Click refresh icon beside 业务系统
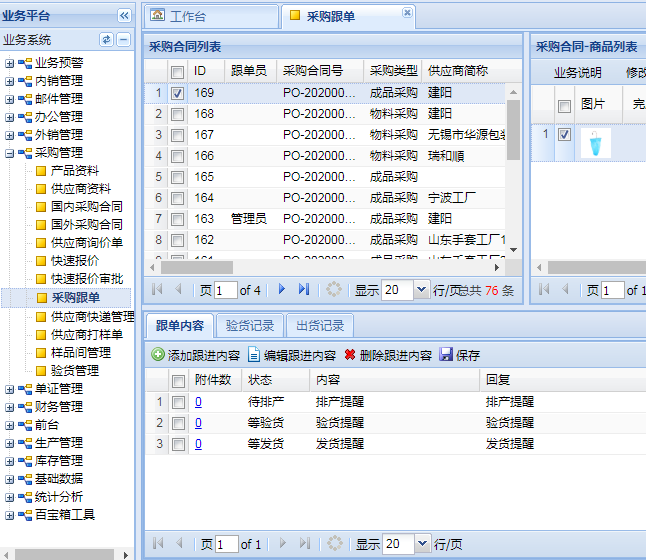Image resolution: width=646 pixels, height=560 pixels. click(x=106, y=40)
